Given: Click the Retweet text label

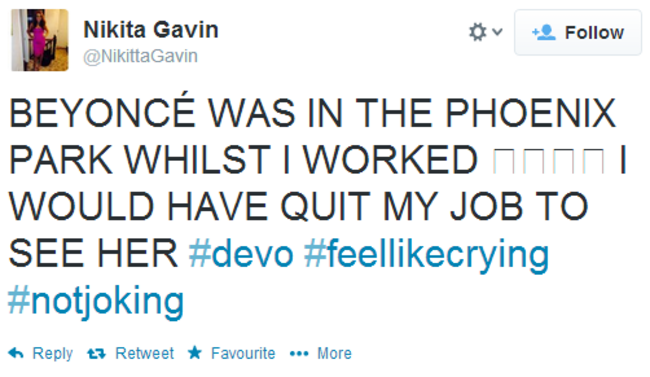Looking at the screenshot, I should [x=144, y=353].
